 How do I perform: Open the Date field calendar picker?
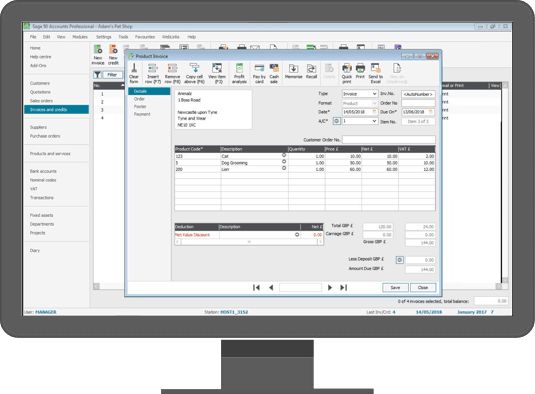(x=374, y=112)
